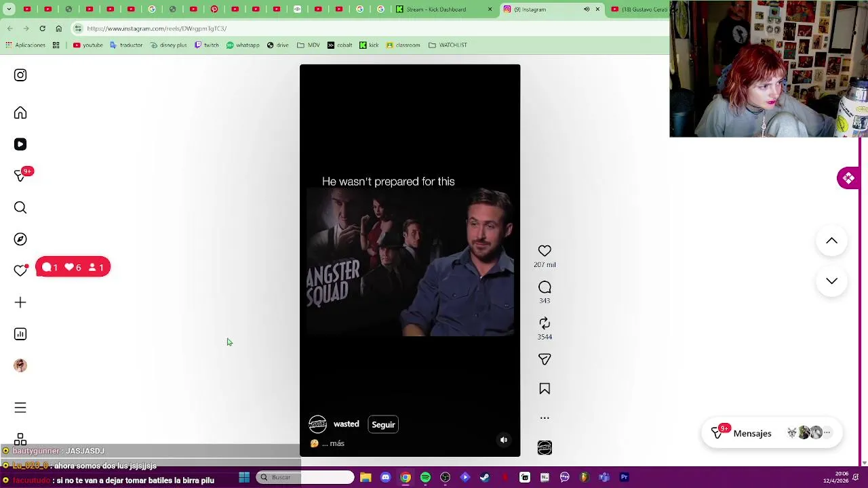Viewport: 868px width, 488px height.
Task: Click taskbar Buscar search box
Action: click(x=305, y=478)
